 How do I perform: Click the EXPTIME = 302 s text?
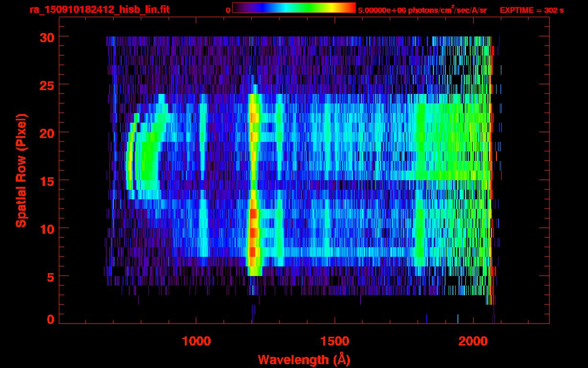click(x=531, y=11)
